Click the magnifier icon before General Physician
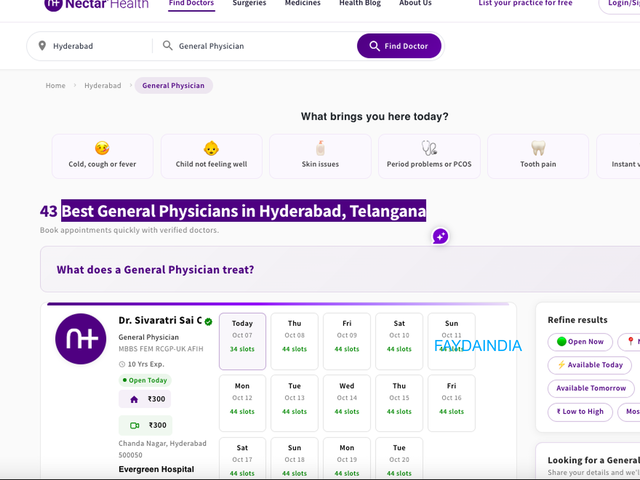This screenshot has height=480, width=640. (167, 45)
